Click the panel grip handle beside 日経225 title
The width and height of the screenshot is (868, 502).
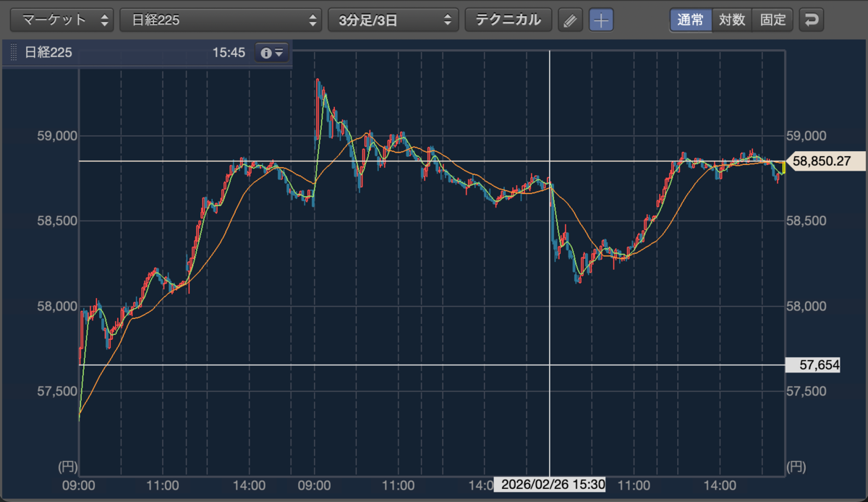13,53
